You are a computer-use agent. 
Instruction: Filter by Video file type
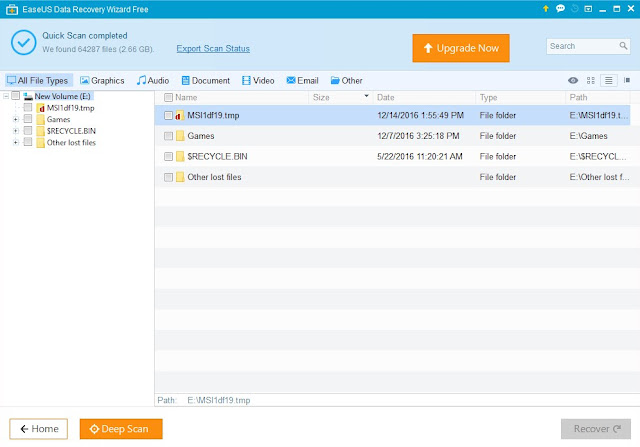click(258, 80)
